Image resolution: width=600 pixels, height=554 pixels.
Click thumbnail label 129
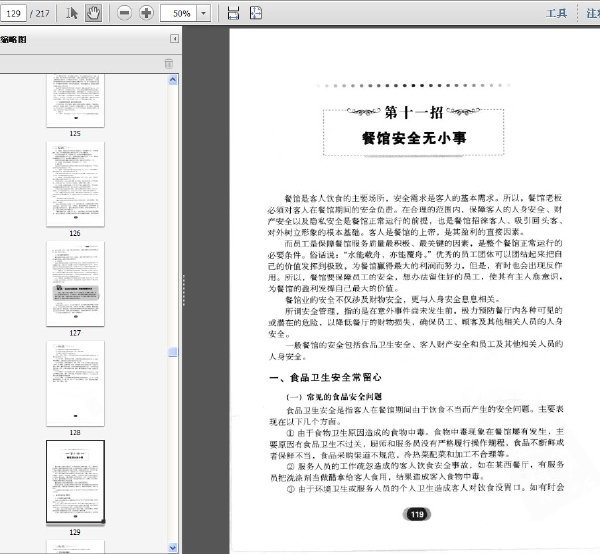75,532
